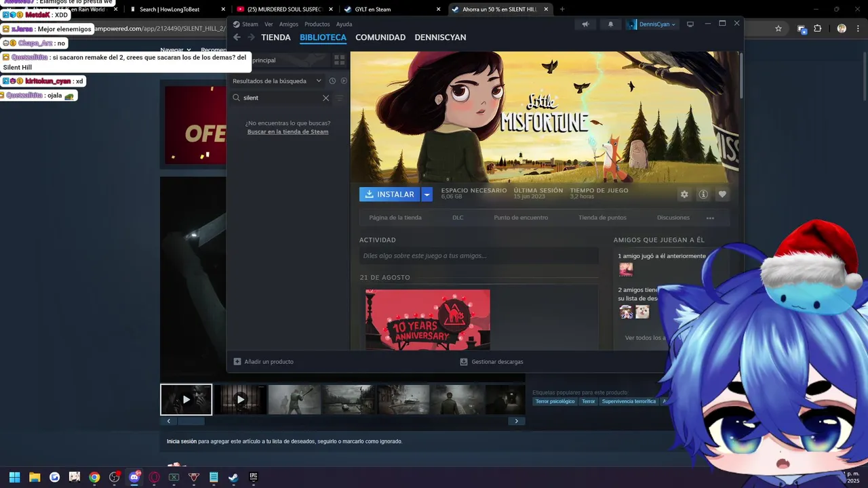
Task: Open Steam notifications bell
Action: coord(610,24)
